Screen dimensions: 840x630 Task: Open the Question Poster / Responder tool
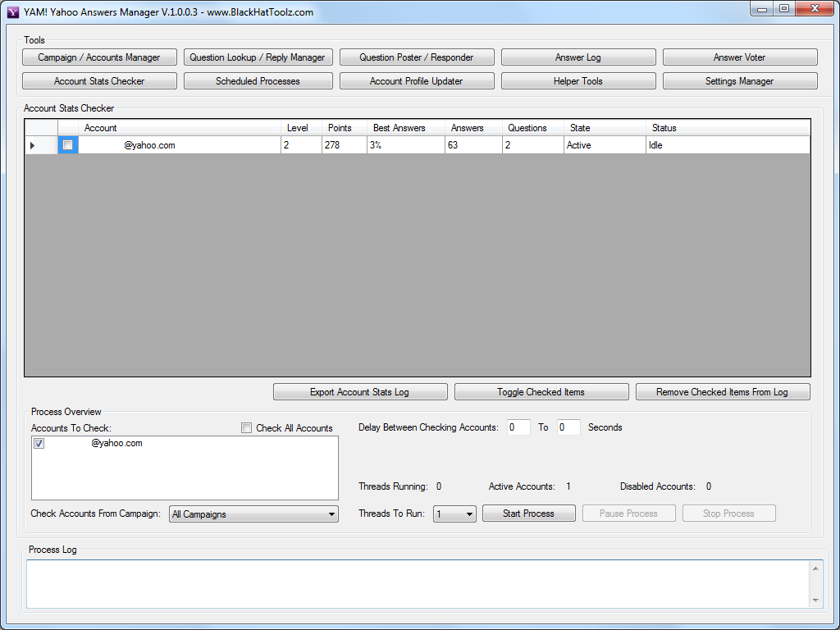click(x=416, y=57)
